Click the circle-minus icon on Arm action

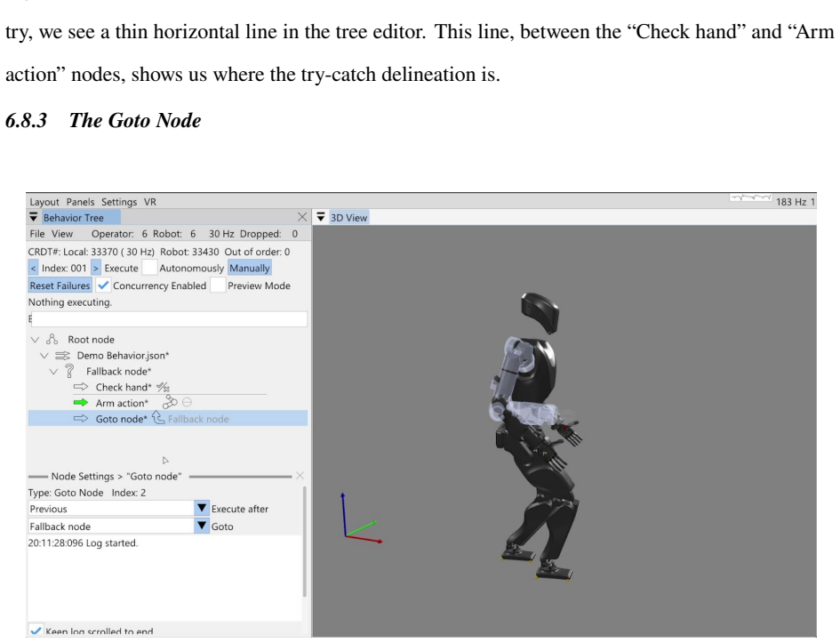coord(187,402)
